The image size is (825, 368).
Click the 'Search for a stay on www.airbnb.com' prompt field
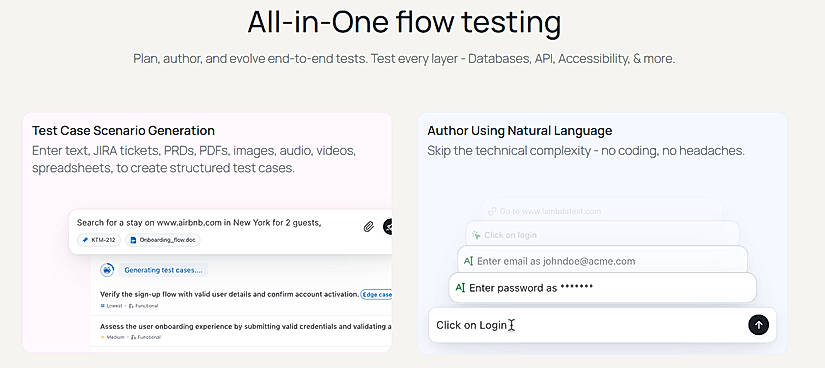[230, 232]
